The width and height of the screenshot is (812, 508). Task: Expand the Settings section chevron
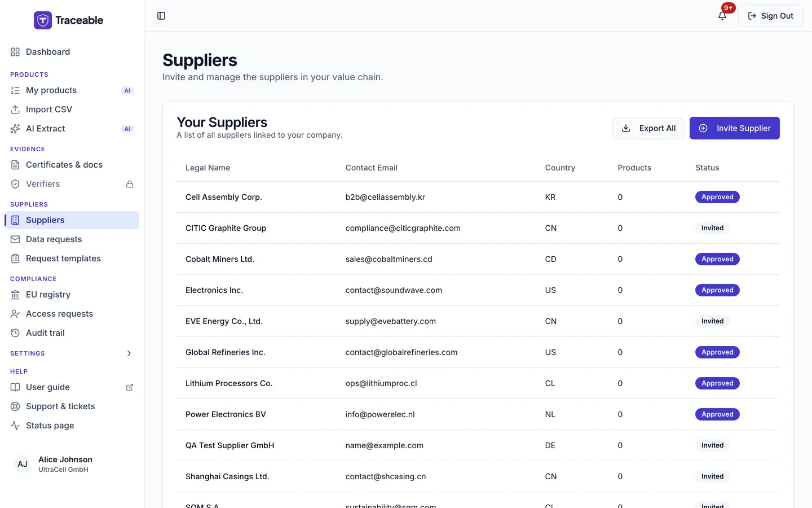click(129, 353)
